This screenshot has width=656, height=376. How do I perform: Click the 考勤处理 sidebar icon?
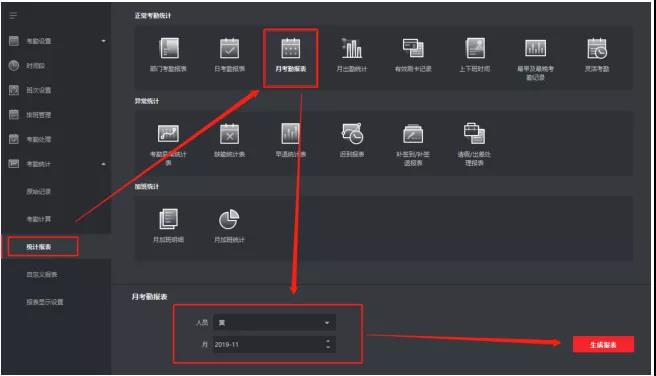(14, 139)
